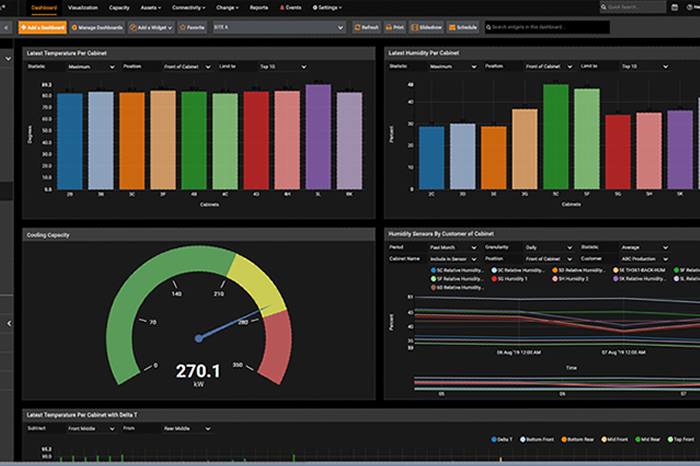Image resolution: width=700 pixels, height=466 pixels.
Task: Open Statistic dropdown in Temperature Per Cabinet widget
Action: (x=92, y=67)
